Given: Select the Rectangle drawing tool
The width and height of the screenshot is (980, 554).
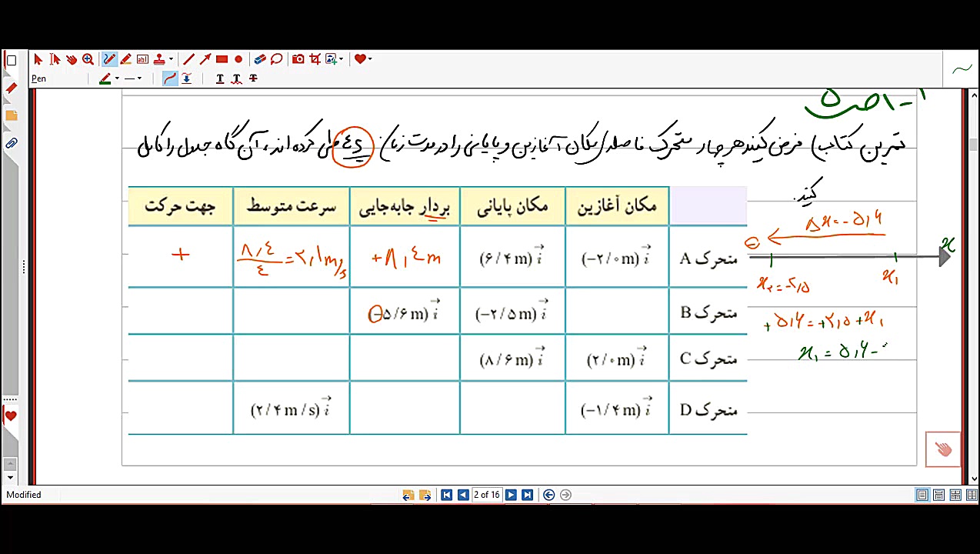Looking at the screenshot, I should [x=222, y=58].
